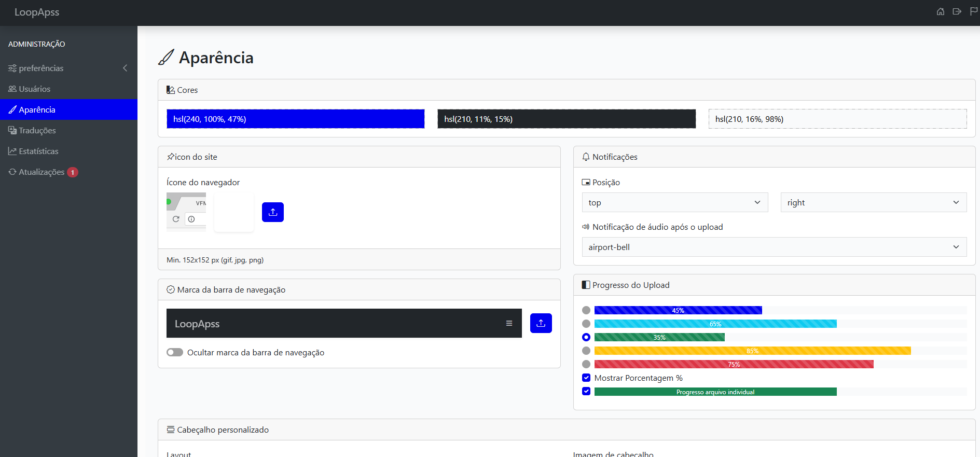
Task: Click the translate icon beside Traduções
Action: point(12,130)
